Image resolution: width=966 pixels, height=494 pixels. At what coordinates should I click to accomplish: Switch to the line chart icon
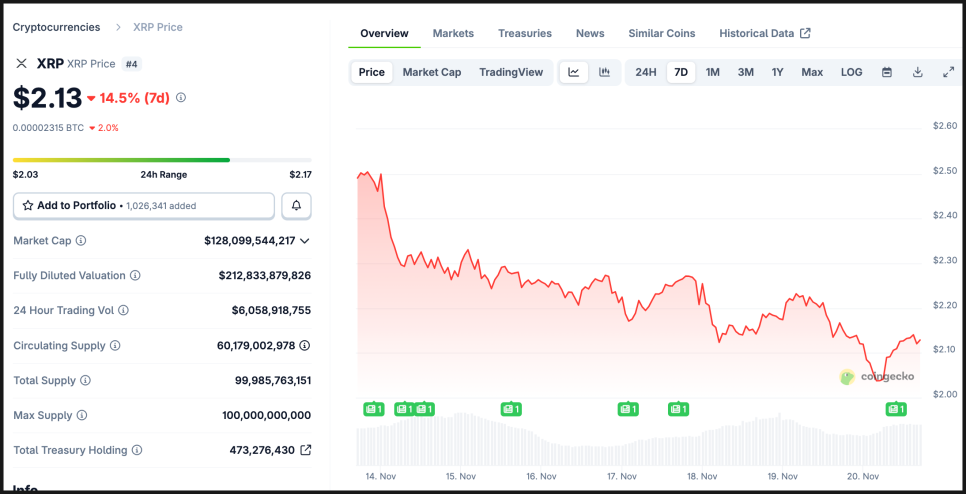[x=574, y=72]
